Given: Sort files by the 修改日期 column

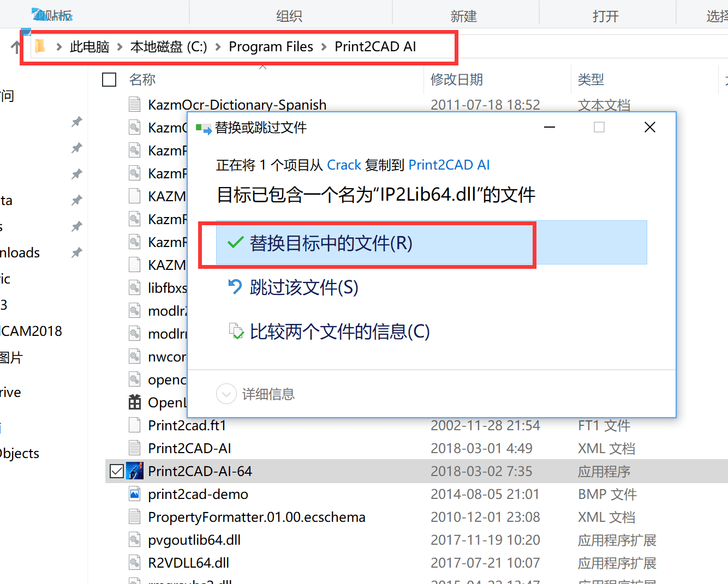Looking at the screenshot, I should coord(457,80).
